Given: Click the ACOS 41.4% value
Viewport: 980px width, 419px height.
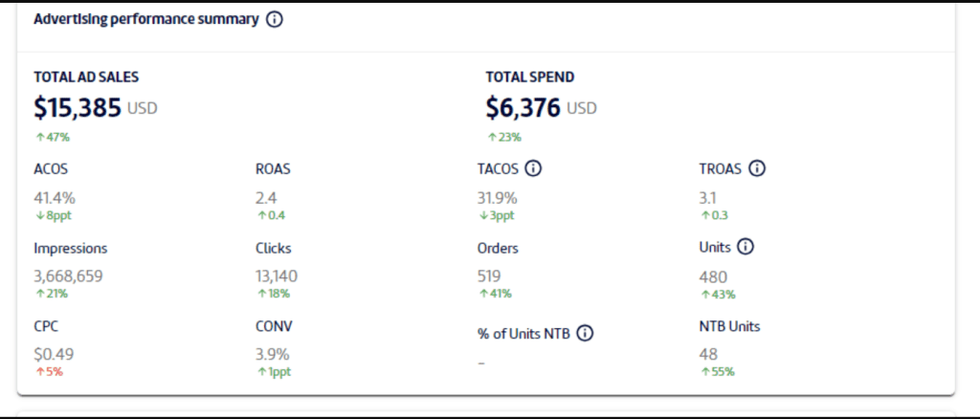Looking at the screenshot, I should pos(55,198).
